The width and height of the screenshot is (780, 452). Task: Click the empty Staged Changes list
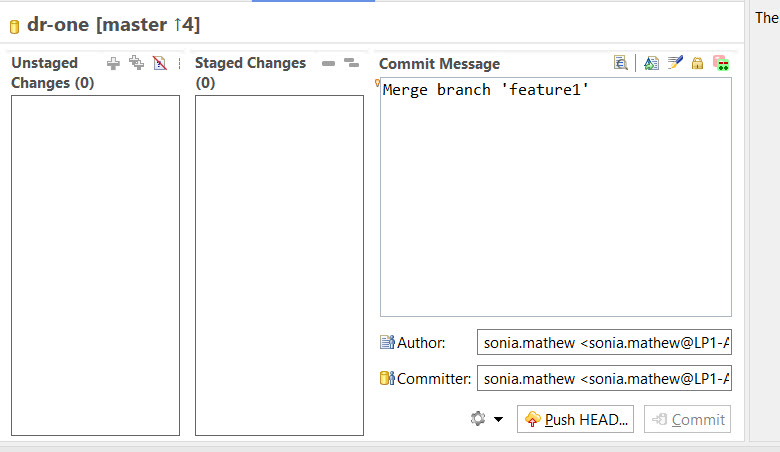click(x=279, y=266)
